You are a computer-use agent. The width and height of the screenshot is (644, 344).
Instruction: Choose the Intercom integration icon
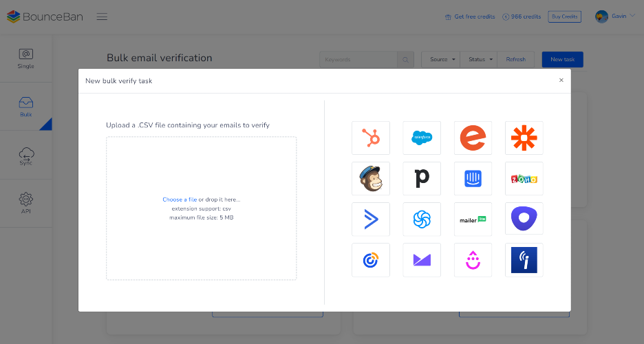(x=473, y=179)
